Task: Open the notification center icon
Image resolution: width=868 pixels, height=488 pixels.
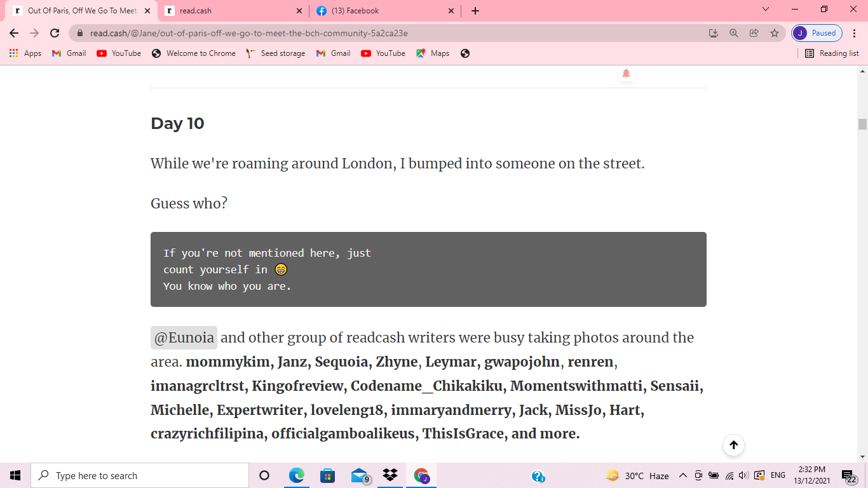Action: tap(850, 475)
